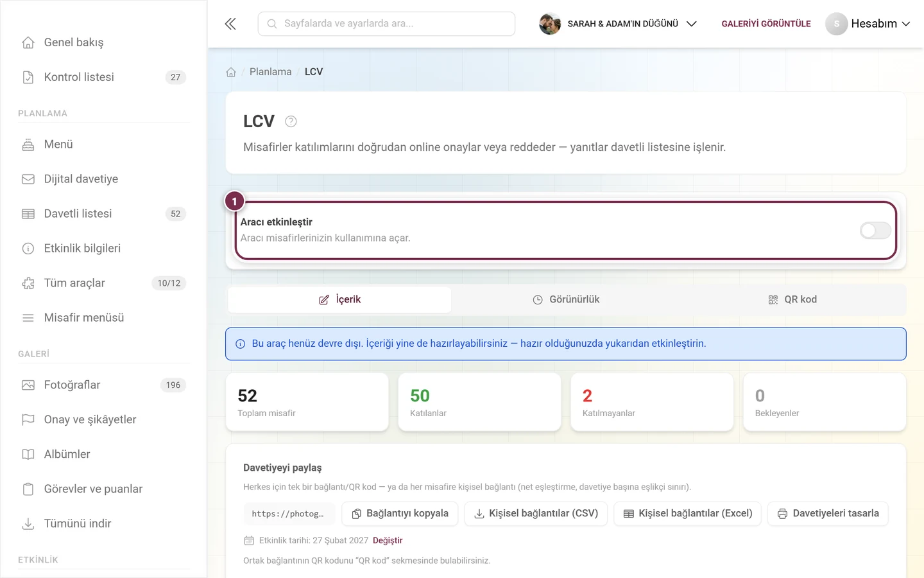
Task: Click the Değiştir link for event date
Action: (x=388, y=541)
